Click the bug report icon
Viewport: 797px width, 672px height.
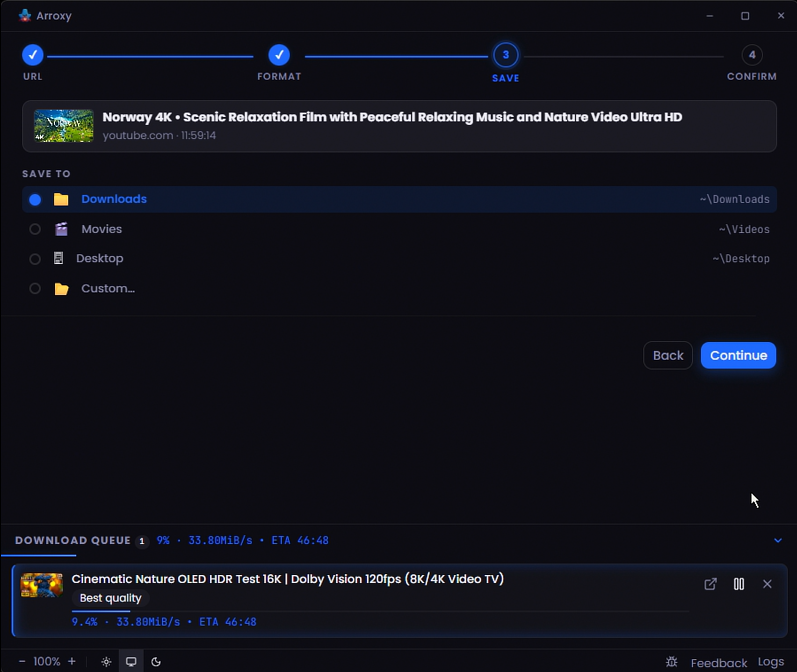point(672,662)
